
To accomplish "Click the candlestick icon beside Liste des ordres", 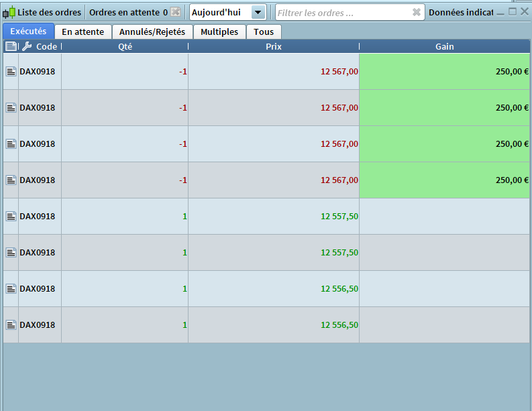I will pos(9,13).
